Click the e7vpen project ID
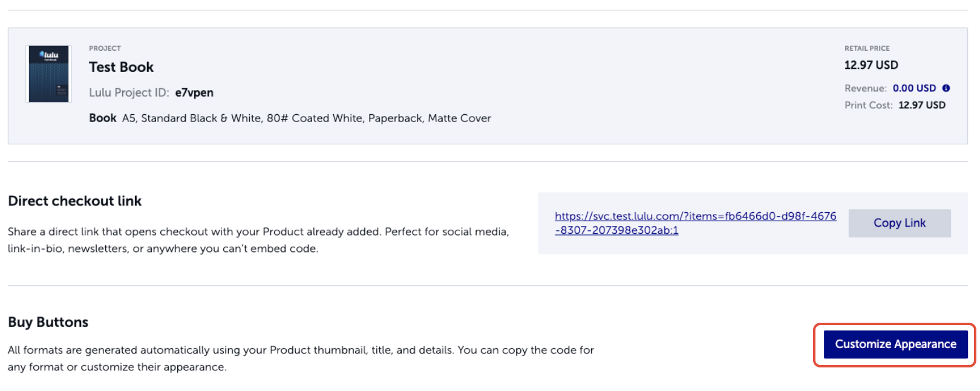The image size is (980, 391). click(x=194, y=92)
